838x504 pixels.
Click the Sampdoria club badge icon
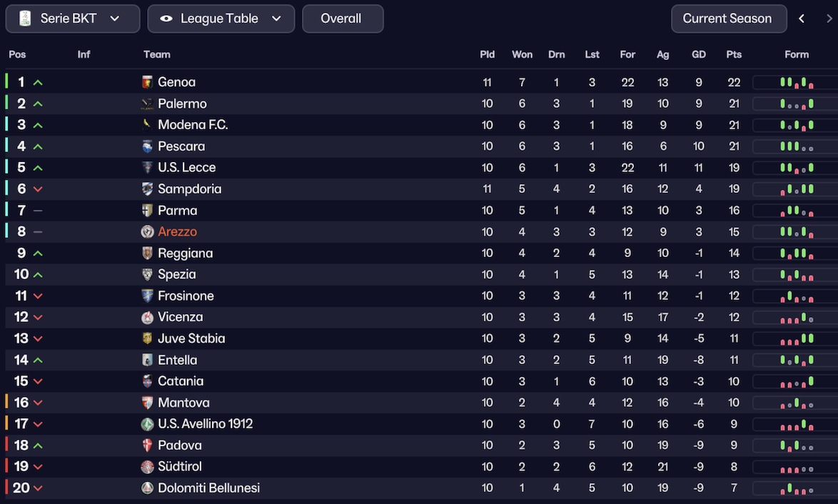[147, 189]
